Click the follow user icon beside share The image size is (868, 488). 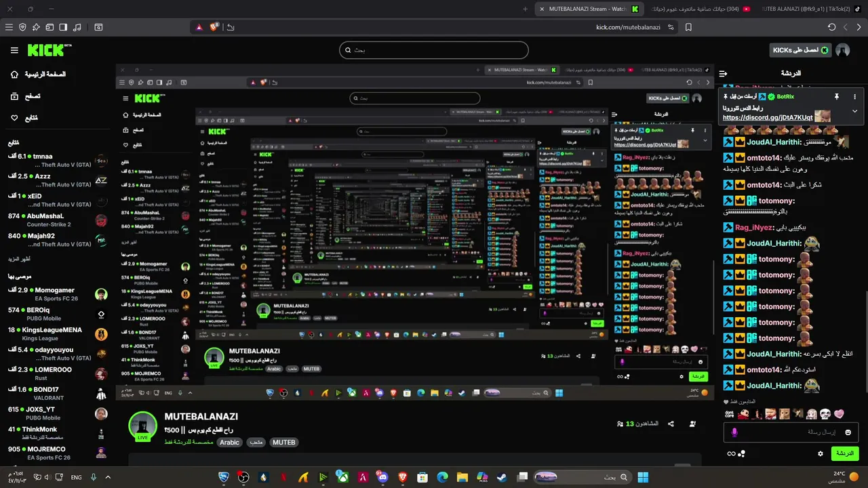[x=692, y=424]
